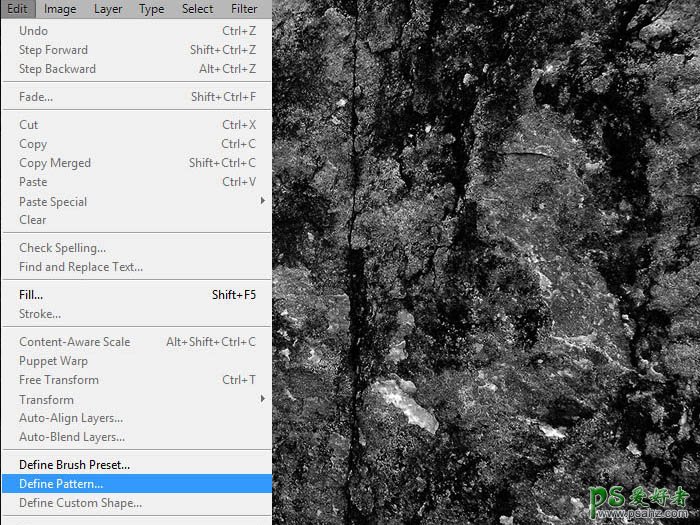Open the Select menu
Viewport: 700px width, 525px height.
coord(197,9)
